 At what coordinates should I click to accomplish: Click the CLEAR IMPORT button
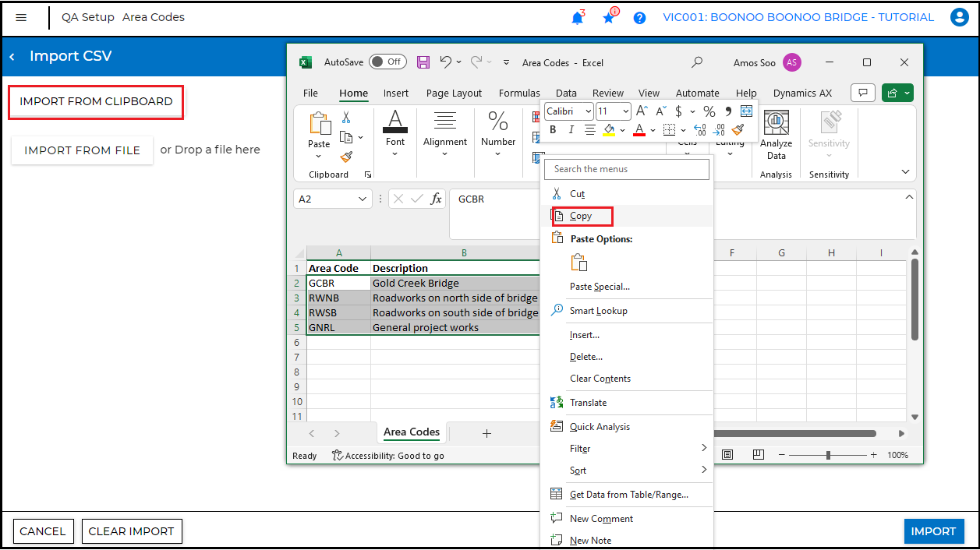[x=132, y=531]
